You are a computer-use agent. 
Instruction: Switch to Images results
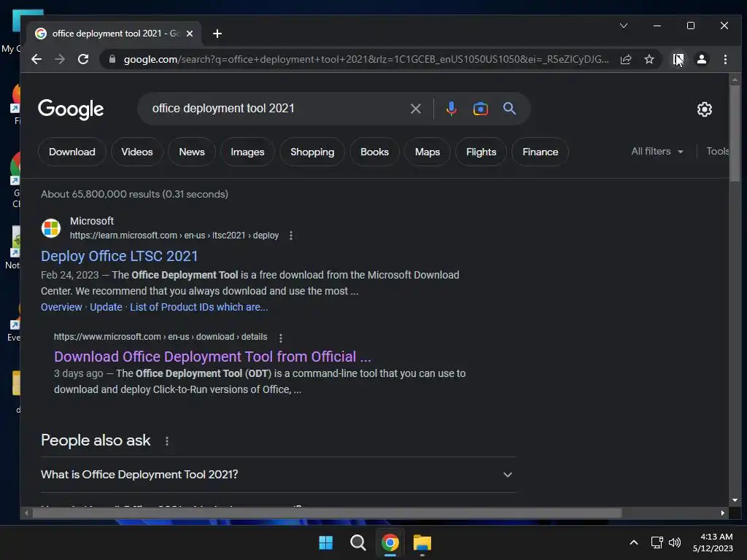[x=247, y=152]
